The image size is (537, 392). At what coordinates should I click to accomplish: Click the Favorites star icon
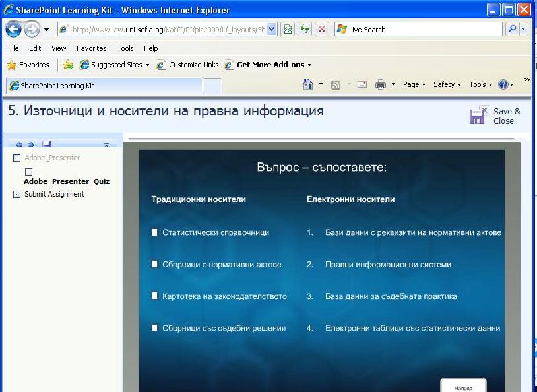click(11, 65)
